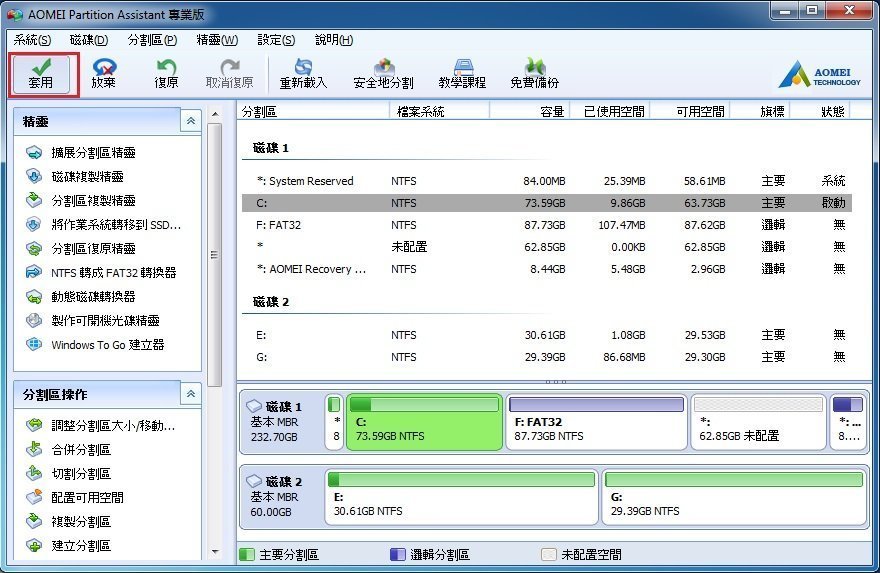Select the 磁碟 1 基本 MBR disk label
Viewport: 880px width, 573px height.
(x=282, y=421)
